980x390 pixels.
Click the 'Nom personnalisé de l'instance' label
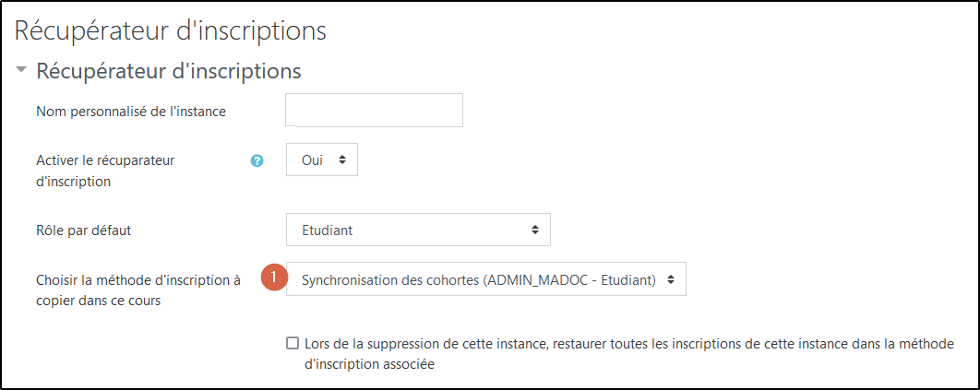tap(131, 112)
